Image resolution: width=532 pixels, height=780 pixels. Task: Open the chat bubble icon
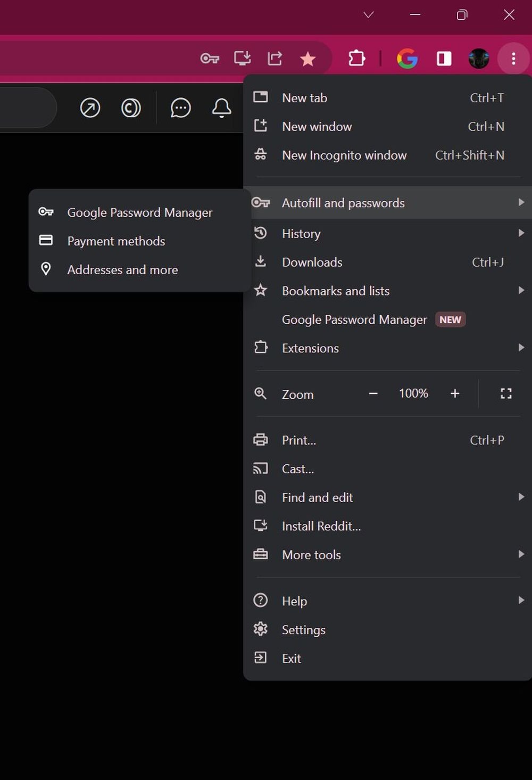[x=180, y=108]
